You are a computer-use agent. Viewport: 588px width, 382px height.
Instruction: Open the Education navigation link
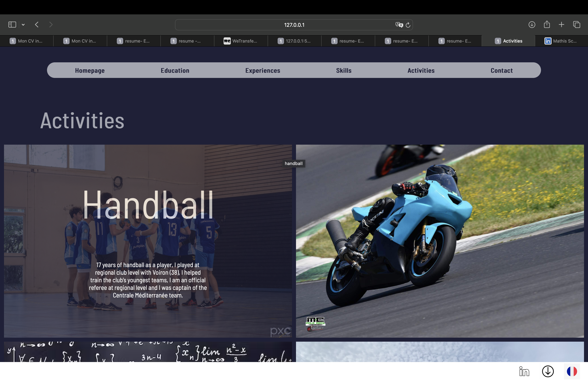175,71
